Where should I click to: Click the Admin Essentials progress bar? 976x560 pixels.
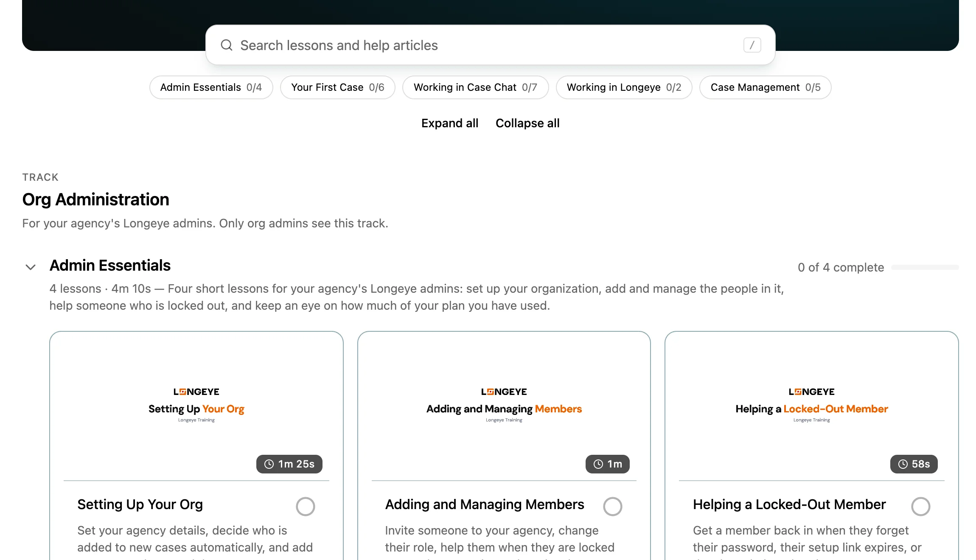(x=925, y=267)
